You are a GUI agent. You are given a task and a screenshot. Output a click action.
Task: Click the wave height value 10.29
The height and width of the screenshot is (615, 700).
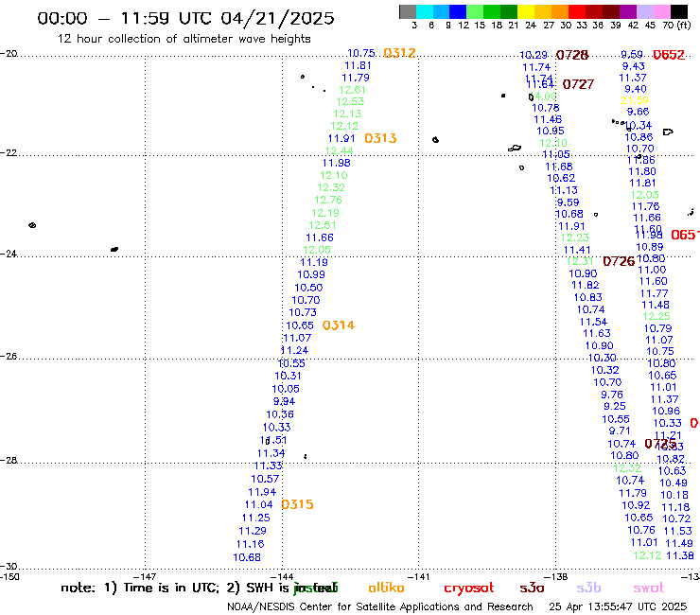(534, 55)
